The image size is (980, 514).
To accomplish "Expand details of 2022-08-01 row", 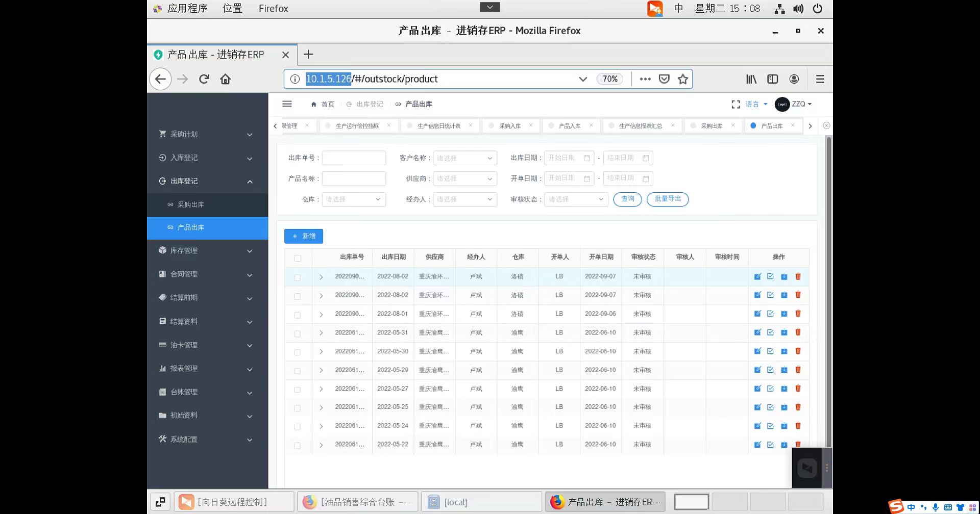I will 321,315.
